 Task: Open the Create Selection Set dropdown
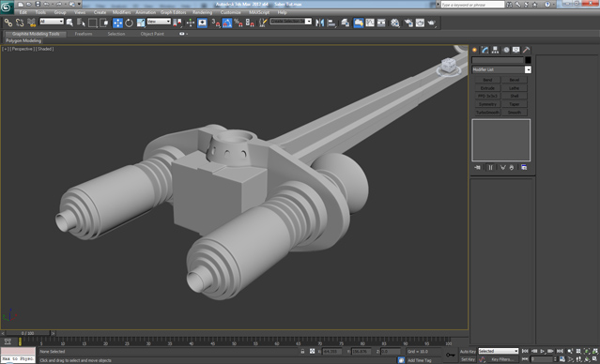pyautogui.click(x=291, y=22)
